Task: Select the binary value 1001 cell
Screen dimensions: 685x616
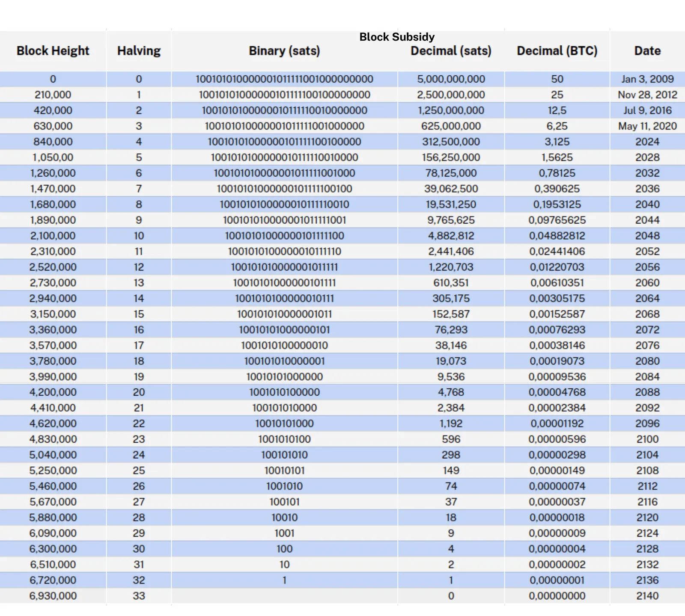Action: (284, 533)
